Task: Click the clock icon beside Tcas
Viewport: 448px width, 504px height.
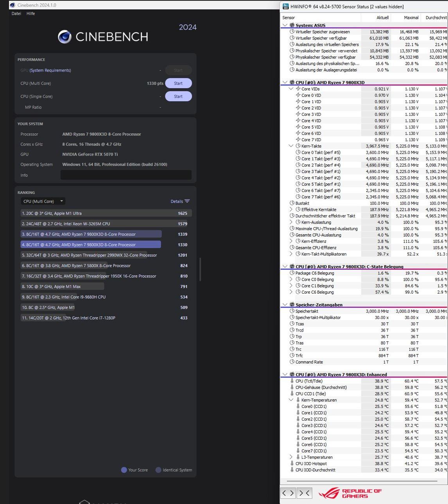Action: pos(292,324)
